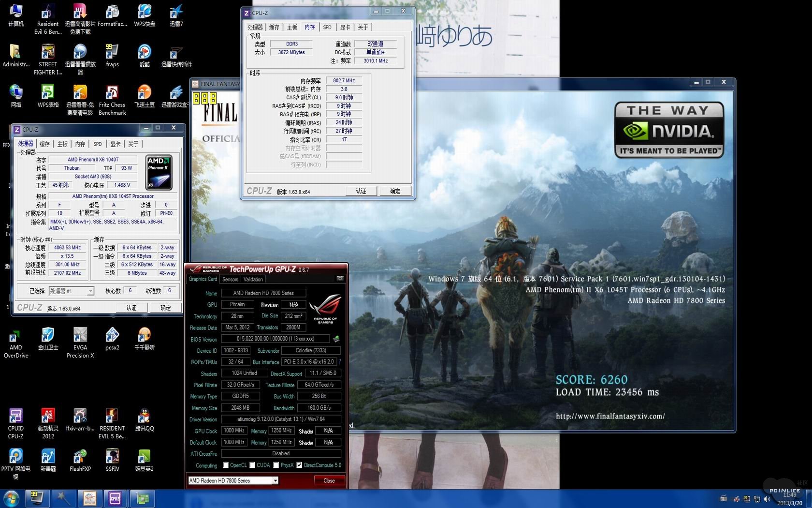
Task: Select the 腾讯QQ desktop icon
Action: point(145,419)
